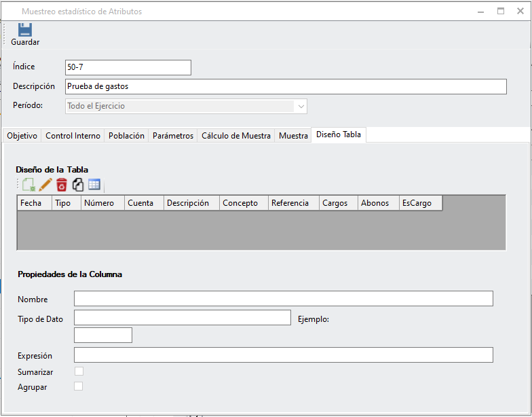
Task: Expand the Período dropdown
Action: (x=300, y=106)
